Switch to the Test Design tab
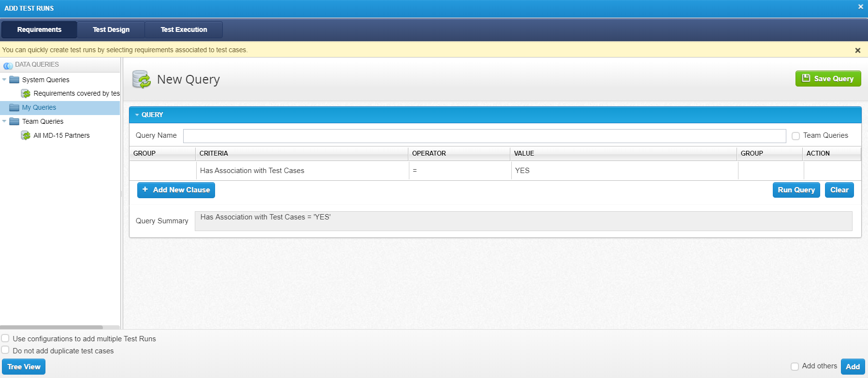Image resolution: width=868 pixels, height=378 pixels. tap(111, 29)
